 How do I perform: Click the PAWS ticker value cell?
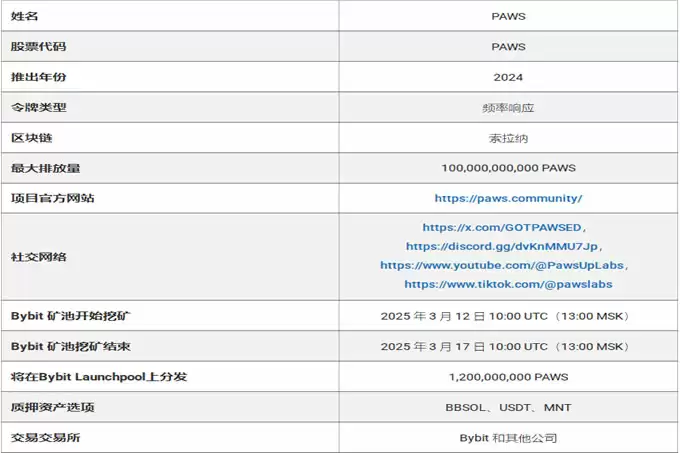(508, 46)
